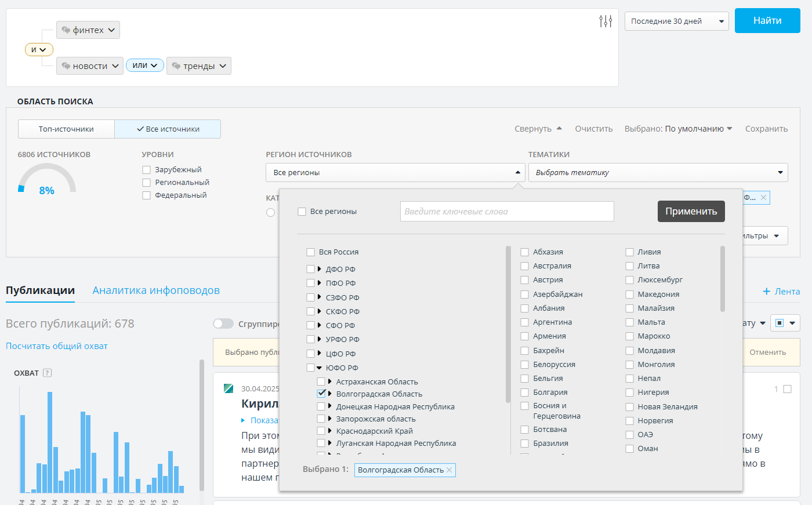
Task: Open the select-all square dropdown
Action: pos(785,323)
